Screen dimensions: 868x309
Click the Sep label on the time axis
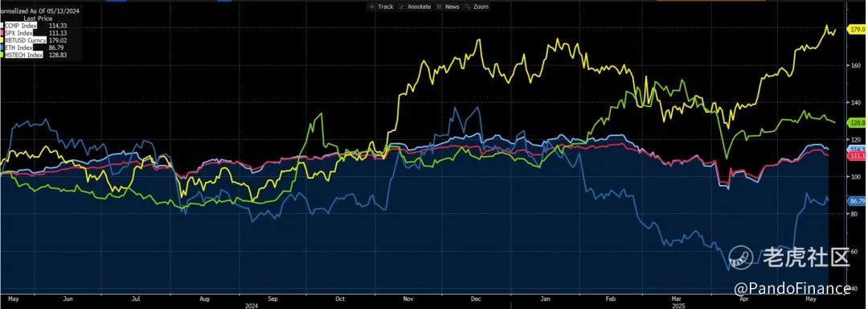272,299
